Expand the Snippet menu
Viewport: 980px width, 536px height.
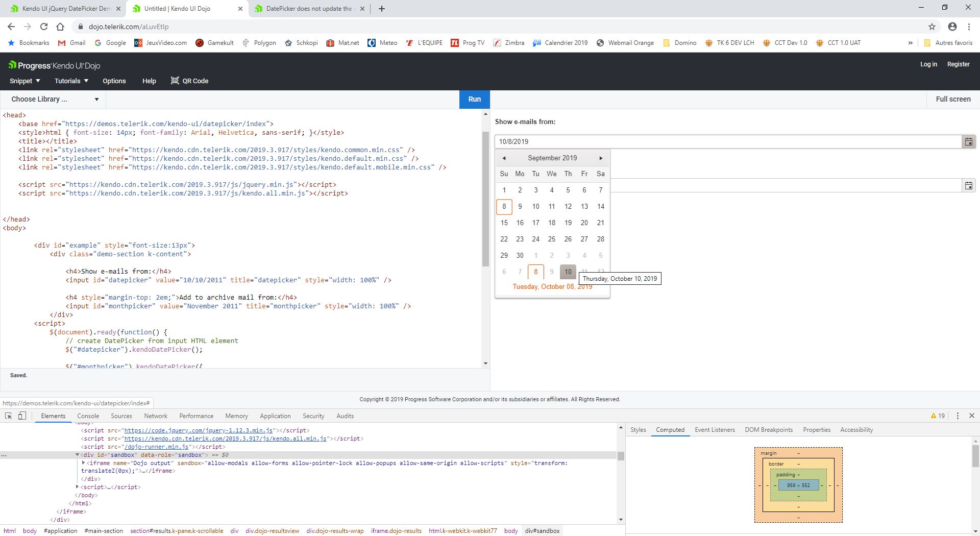[24, 81]
